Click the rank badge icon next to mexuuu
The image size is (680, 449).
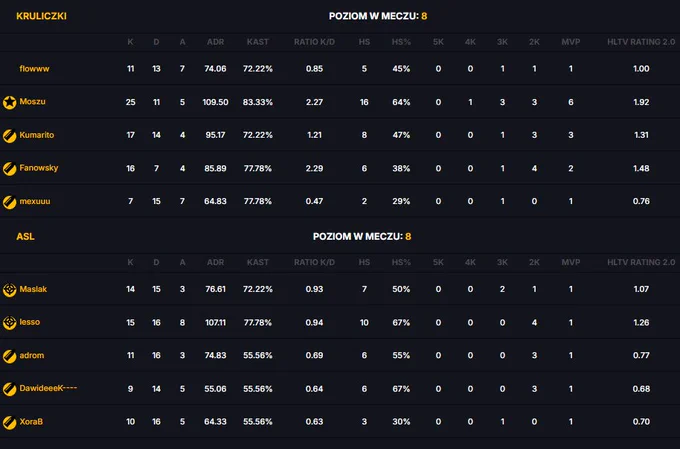pos(10,202)
